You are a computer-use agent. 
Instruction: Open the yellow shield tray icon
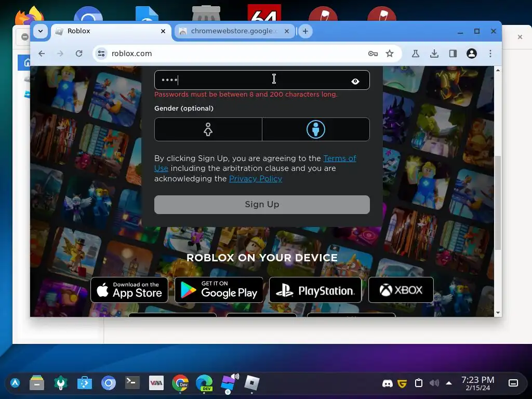[402, 383]
